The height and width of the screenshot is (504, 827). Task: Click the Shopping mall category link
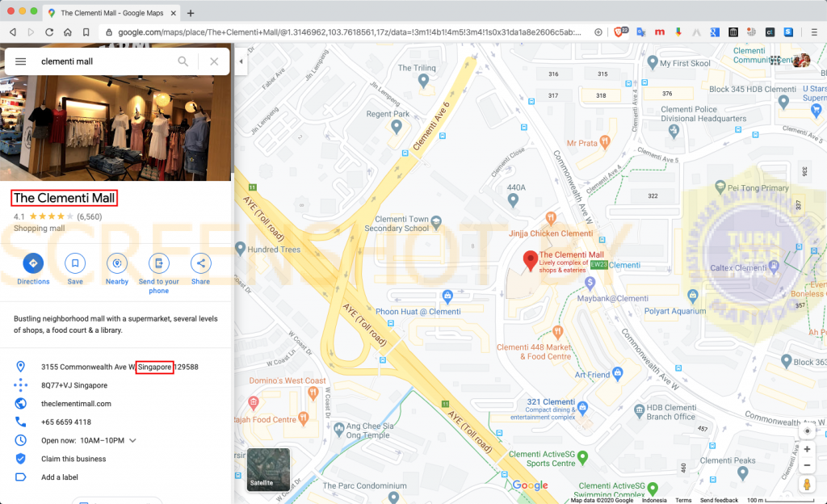coord(39,229)
